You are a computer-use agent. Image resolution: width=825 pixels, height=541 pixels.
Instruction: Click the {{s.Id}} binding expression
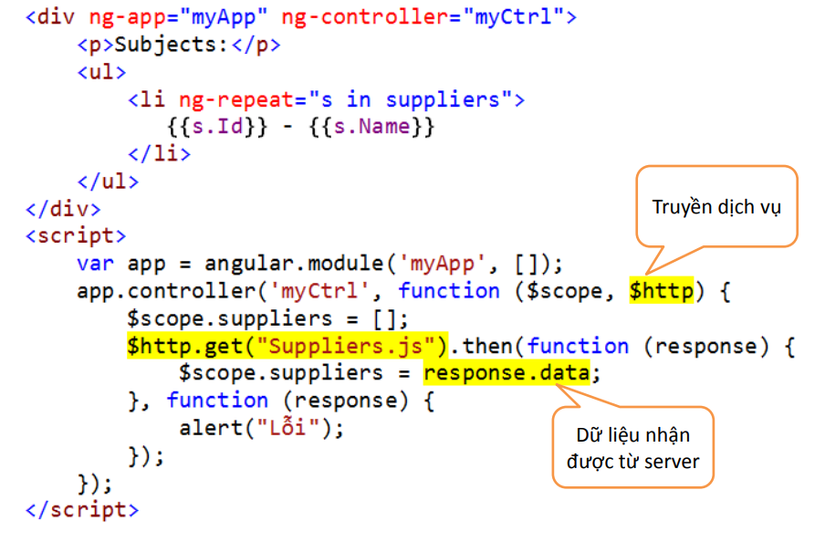click(217, 127)
